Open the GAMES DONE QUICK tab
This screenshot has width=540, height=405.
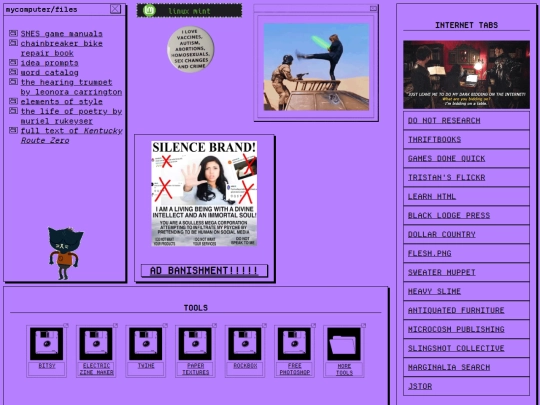(466, 158)
